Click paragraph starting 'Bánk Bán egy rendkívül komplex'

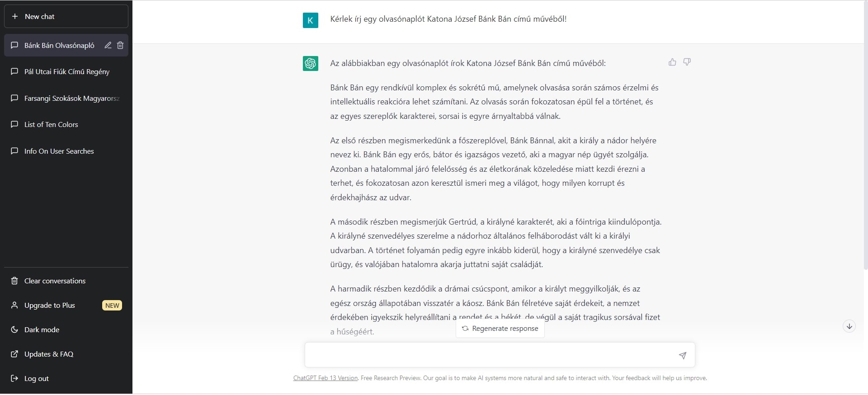[494, 102]
